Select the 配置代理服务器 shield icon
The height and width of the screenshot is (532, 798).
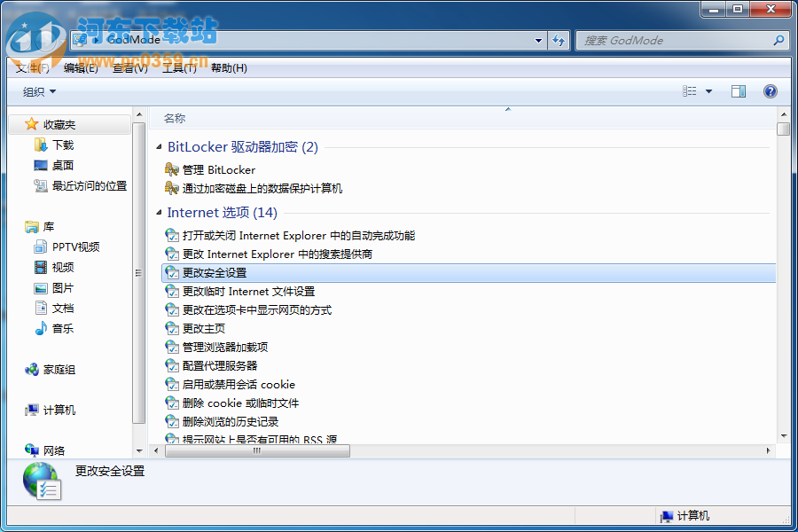171,365
